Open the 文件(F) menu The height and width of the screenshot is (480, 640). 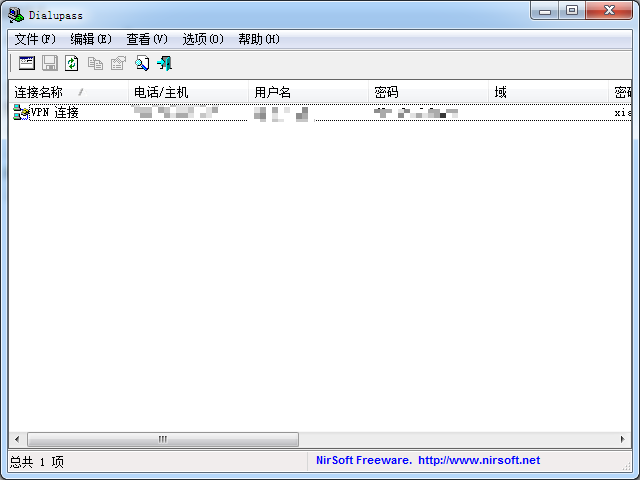[x=35, y=39]
